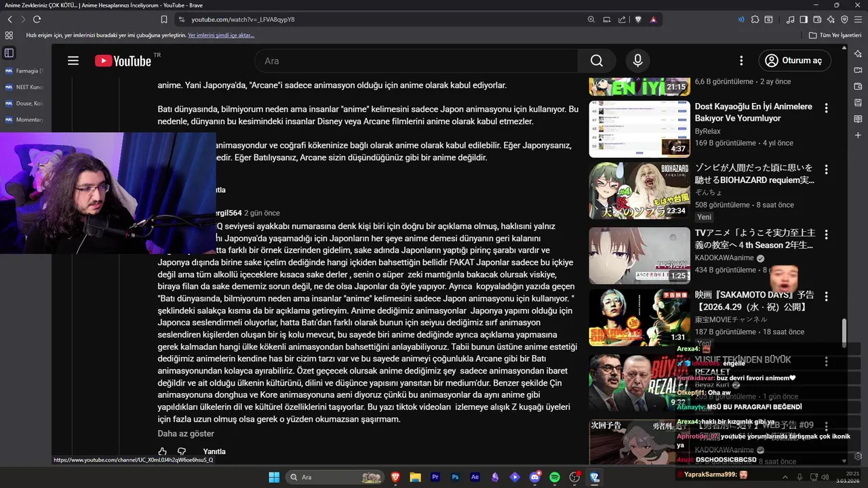Open Brave main hamburger menu
868x488 pixels.
click(x=858, y=20)
